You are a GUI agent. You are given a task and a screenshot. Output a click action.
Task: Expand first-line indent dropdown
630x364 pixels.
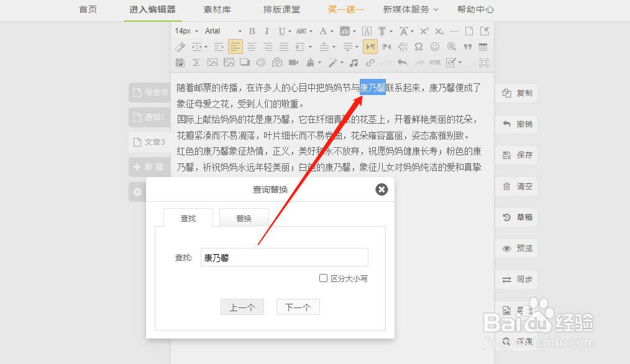coord(206,47)
